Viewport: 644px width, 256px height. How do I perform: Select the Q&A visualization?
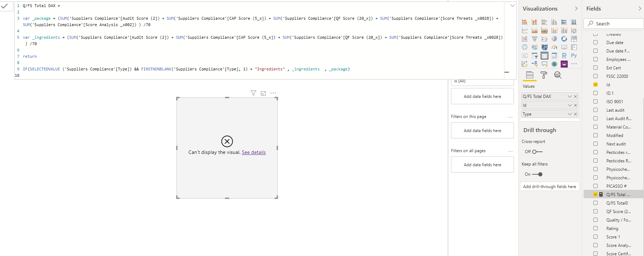click(544, 64)
